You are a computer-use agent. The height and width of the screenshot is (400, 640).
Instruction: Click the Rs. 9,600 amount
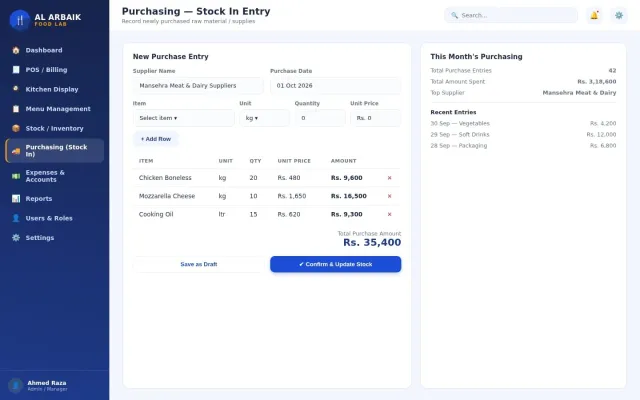tap(347, 178)
